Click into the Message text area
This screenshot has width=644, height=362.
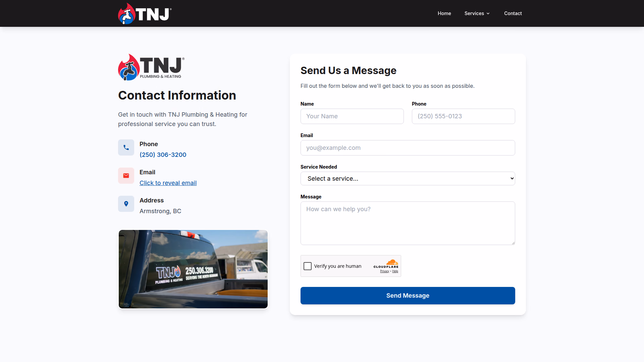click(x=408, y=223)
